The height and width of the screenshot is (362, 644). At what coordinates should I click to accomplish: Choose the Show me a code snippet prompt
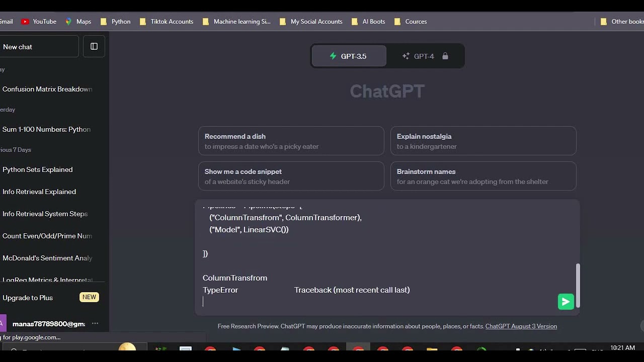[x=291, y=176]
